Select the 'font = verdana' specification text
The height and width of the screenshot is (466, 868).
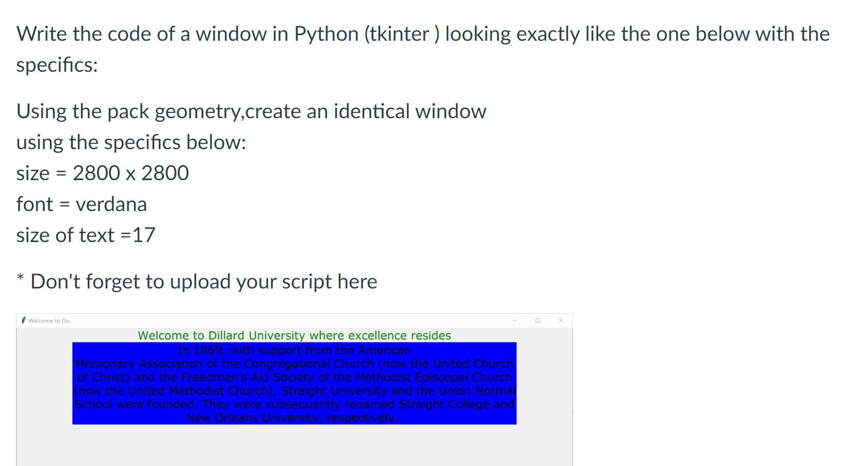[81, 204]
